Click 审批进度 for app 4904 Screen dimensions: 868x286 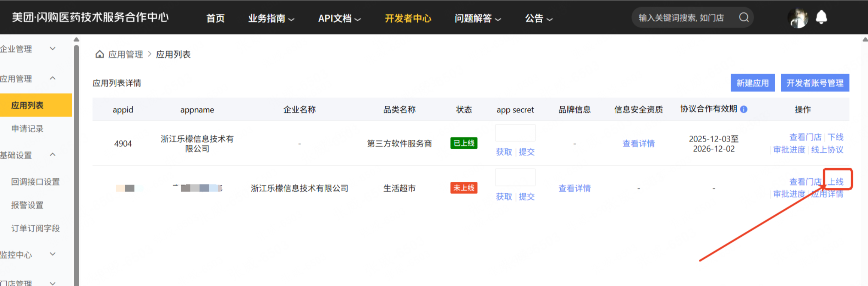tap(789, 149)
